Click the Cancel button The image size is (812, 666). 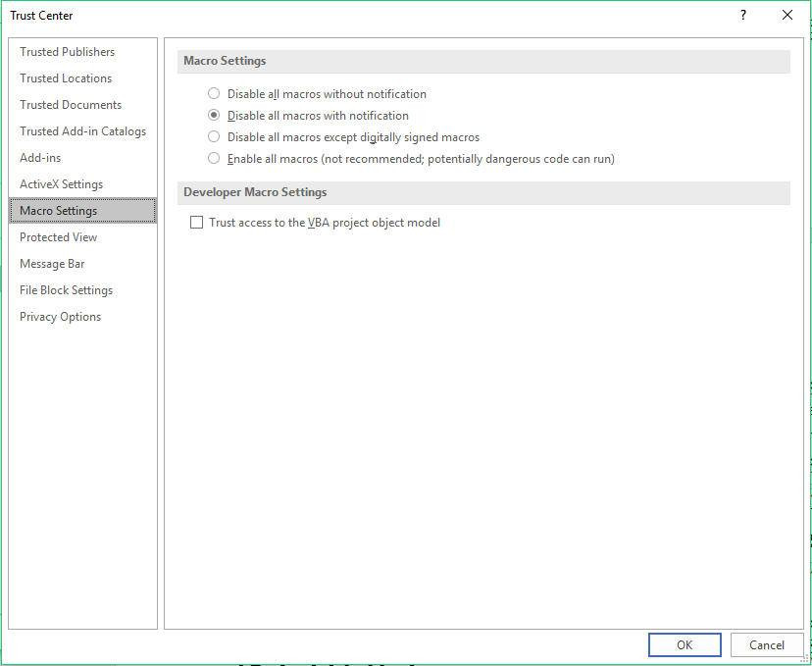767,644
